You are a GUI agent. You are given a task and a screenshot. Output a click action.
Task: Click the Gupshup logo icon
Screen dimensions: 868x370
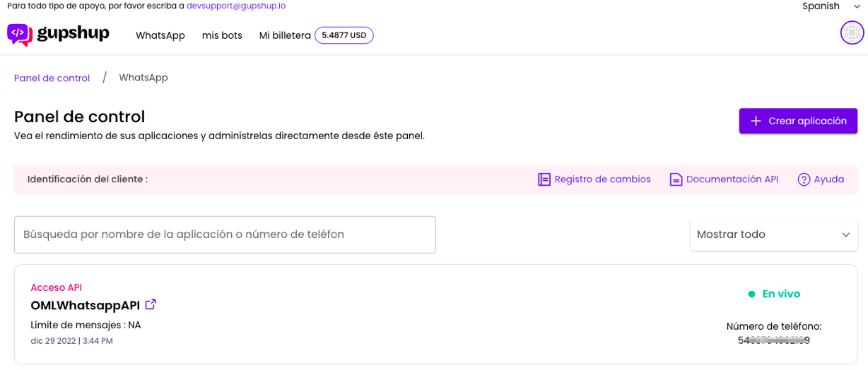pos(19,35)
